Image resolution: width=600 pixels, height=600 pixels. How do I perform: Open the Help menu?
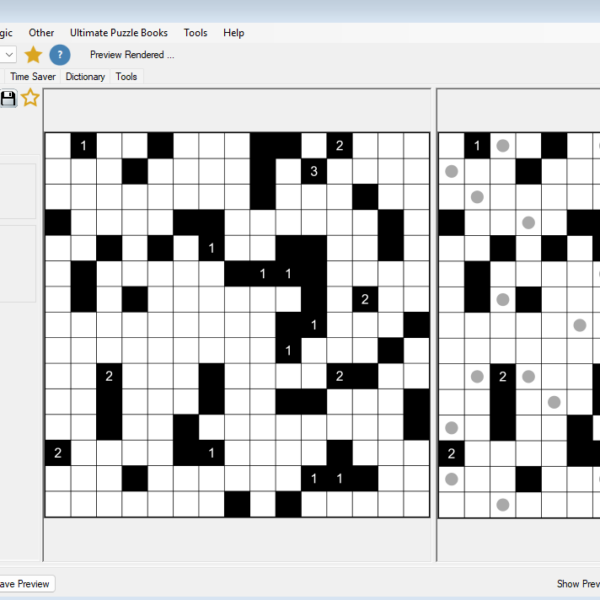[x=234, y=33]
